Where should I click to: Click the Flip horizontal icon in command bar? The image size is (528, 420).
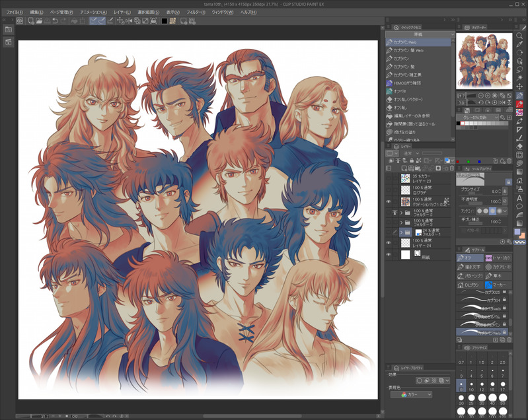point(129,21)
